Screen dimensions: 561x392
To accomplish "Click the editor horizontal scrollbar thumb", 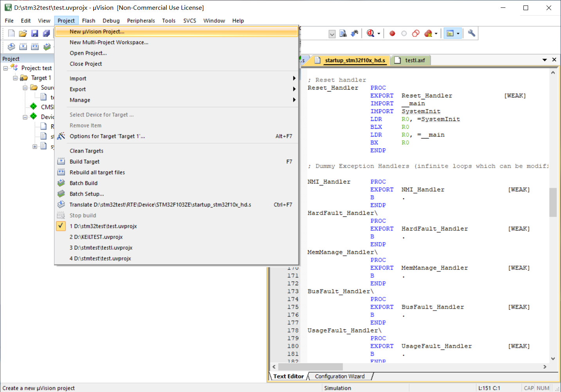I will (x=310, y=367).
